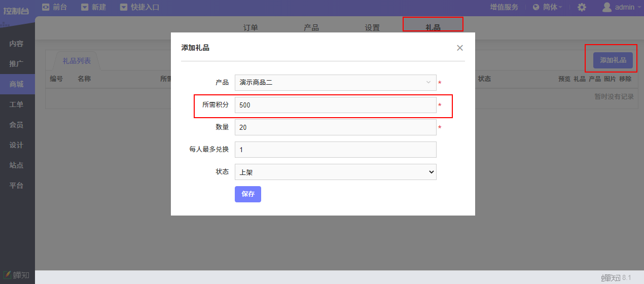Open the 状态 select dropdown
The width and height of the screenshot is (644, 284).
[x=335, y=172]
